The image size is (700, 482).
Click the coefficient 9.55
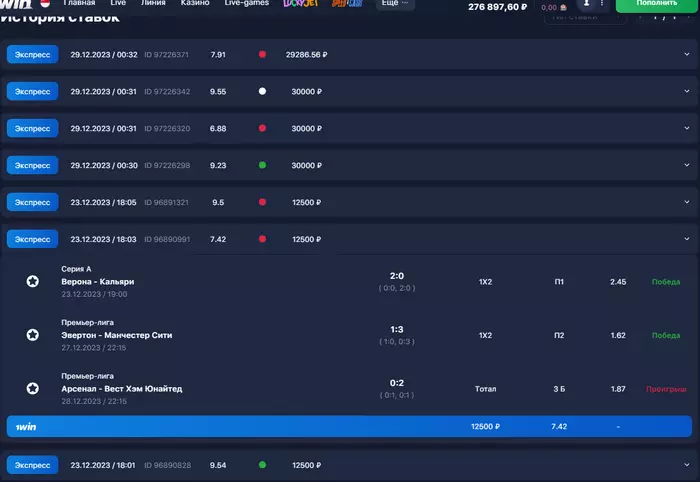coord(218,91)
